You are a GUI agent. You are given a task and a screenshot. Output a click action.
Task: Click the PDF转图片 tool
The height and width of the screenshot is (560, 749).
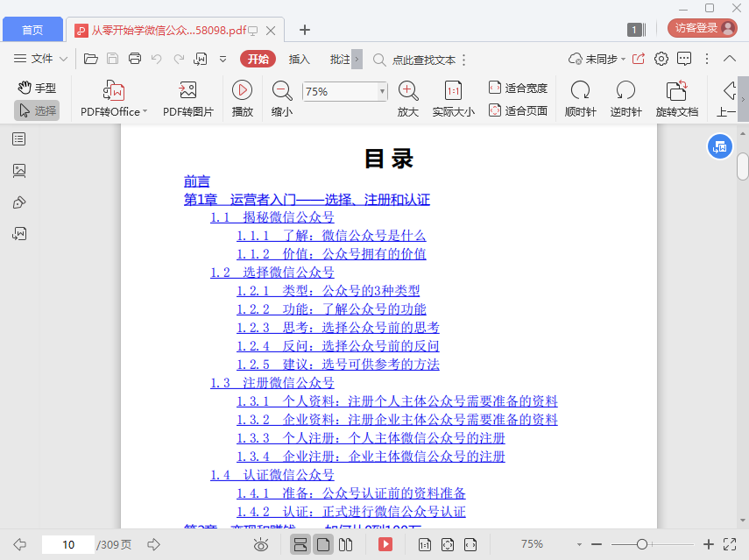point(187,99)
